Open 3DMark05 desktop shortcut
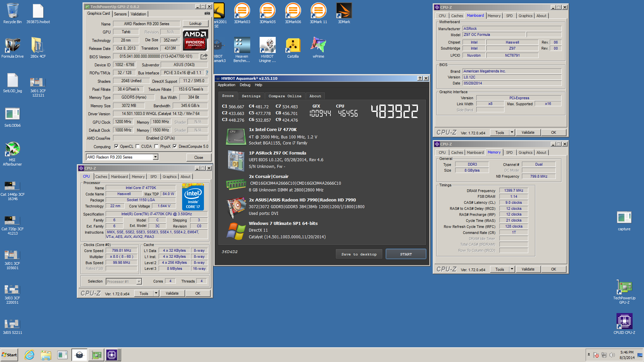This screenshot has width=644, height=362. pyautogui.click(x=267, y=13)
